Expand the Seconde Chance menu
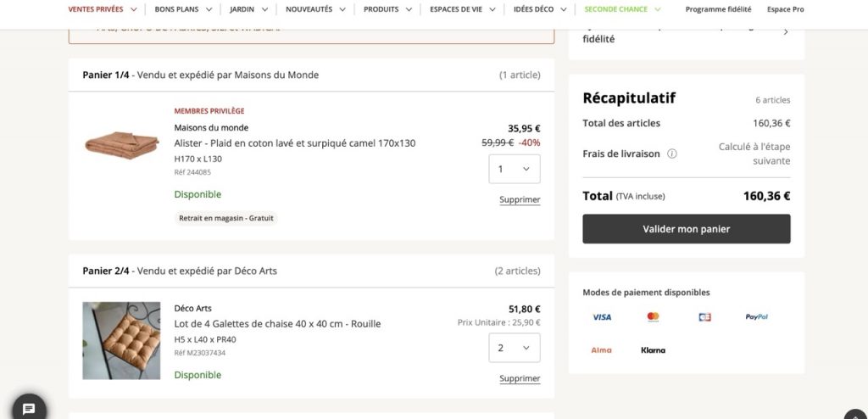Screen dimensions: 868x419 click(x=623, y=9)
